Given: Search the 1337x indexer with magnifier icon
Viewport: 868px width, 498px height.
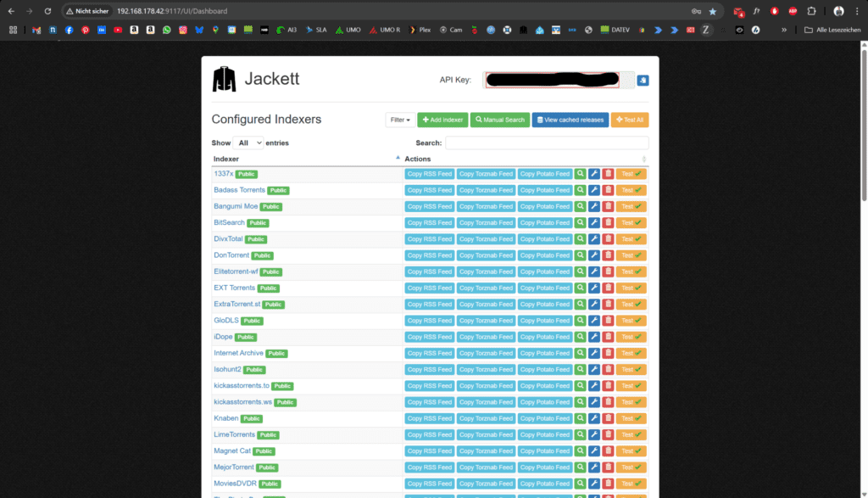Looking at the screenshot, I should click(x=580, y=174).
